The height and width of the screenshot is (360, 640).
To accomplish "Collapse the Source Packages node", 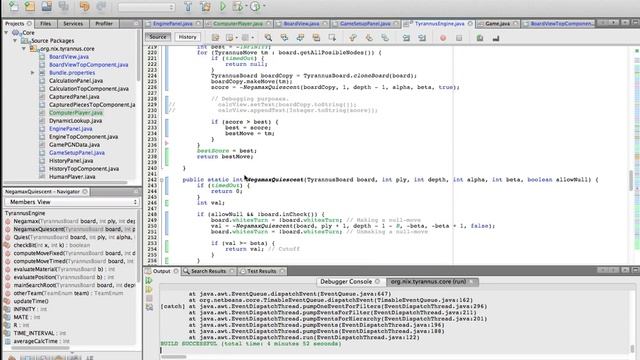I will (x=15, y=40).
